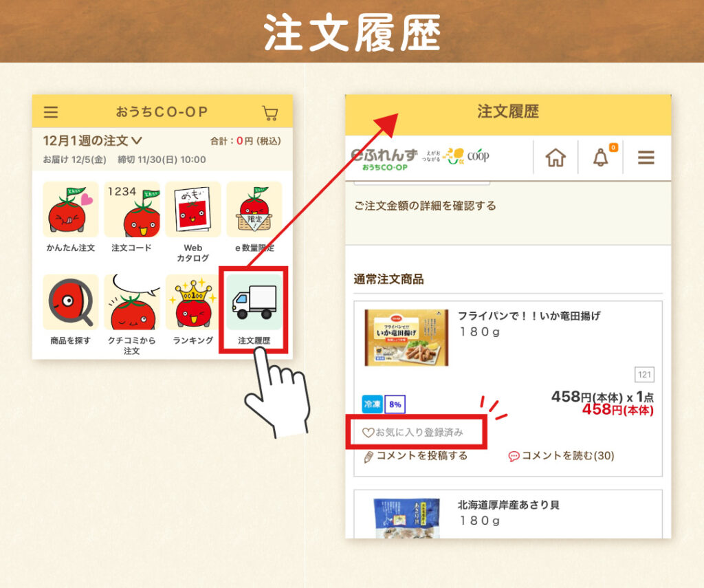Open the hamburger menu in おうちCO-OP header

coord(51,112)
